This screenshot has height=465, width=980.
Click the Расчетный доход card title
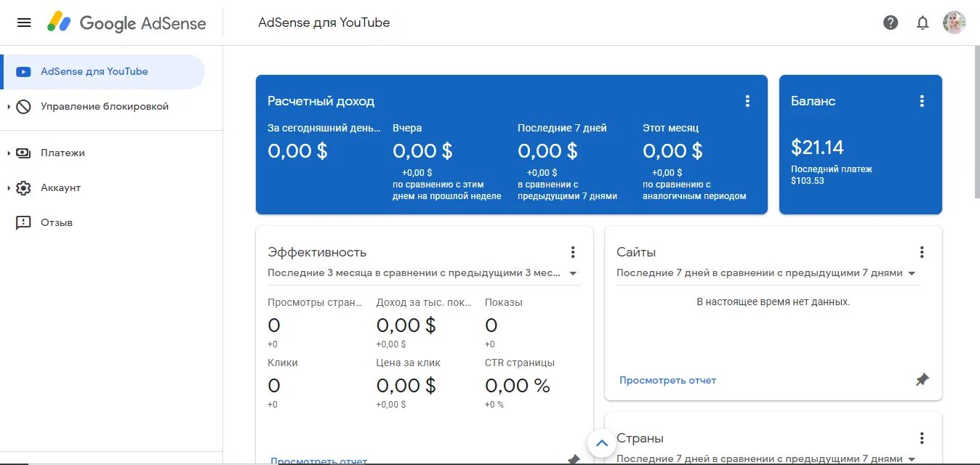[x=321, y=101]
